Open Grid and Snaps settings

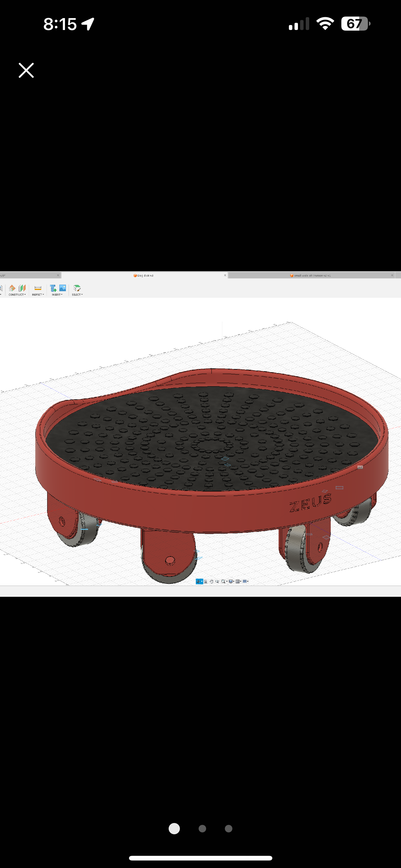[x=238, y=581]
